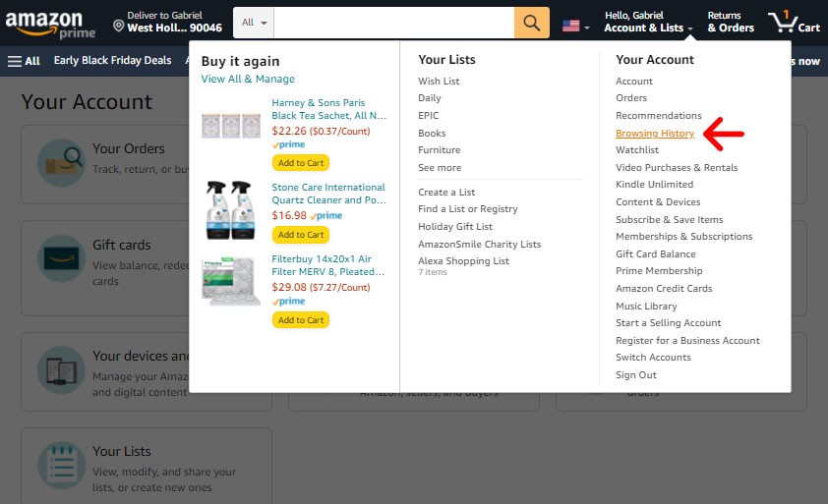Select Create a List
The width and height of the screenshot is (828, 504).
click(446, 193)
